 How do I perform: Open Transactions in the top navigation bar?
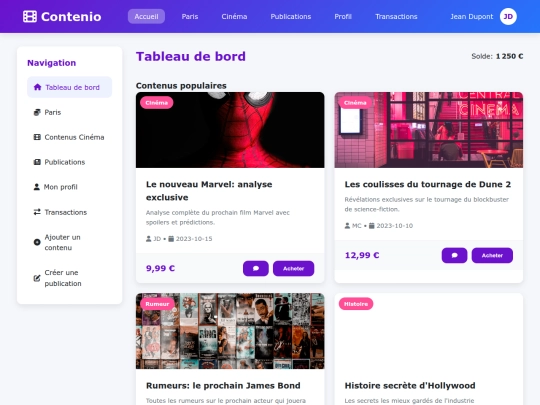(396, 17)
